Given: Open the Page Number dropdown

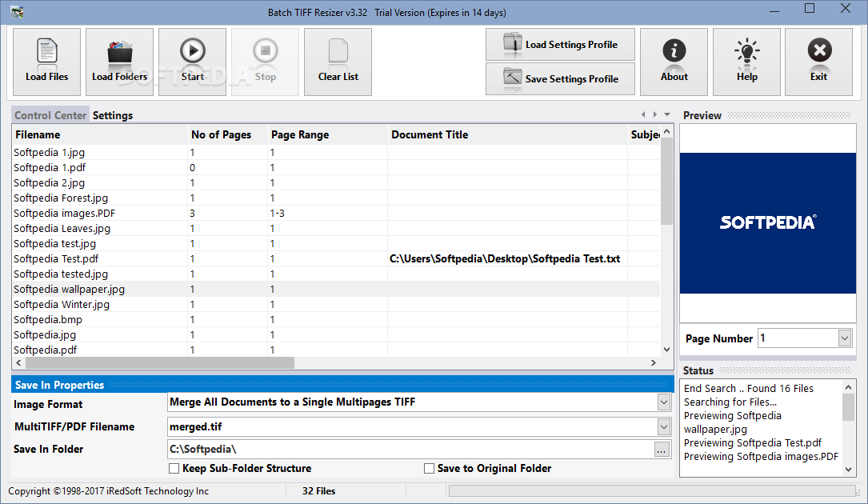Looking at the screenshot, I should point(844,338).
